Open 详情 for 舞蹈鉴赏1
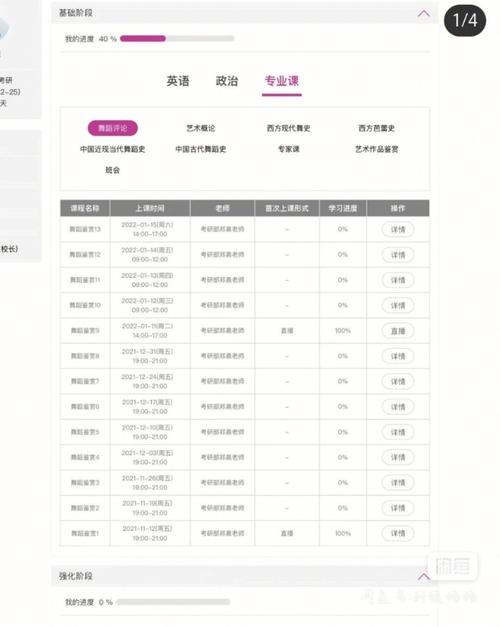Screen dimensions: 500x627 (398, 533)
